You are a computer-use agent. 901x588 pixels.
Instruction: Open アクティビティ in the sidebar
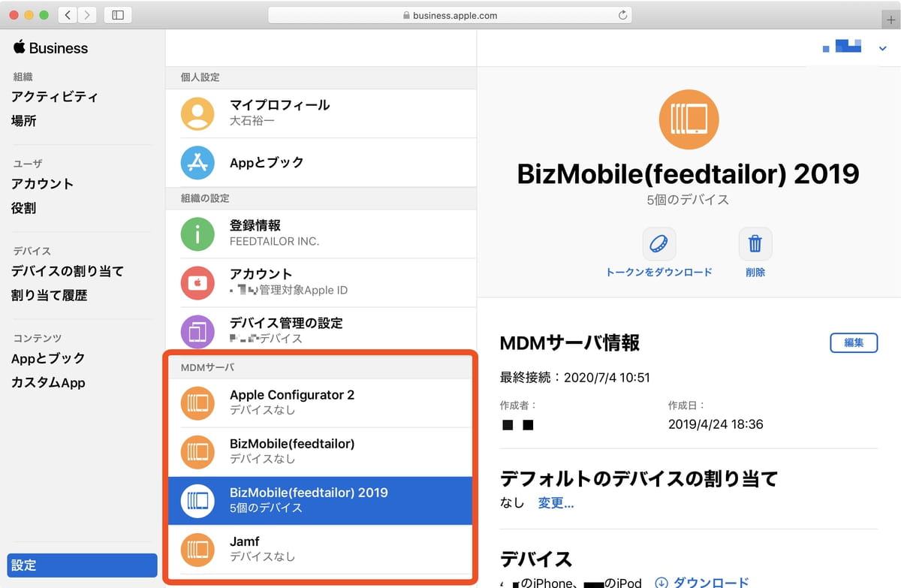click(x=55, y=97)
